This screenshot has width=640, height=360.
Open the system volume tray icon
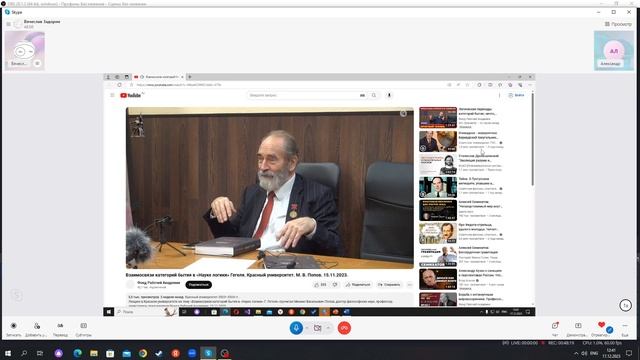point(584,353)
